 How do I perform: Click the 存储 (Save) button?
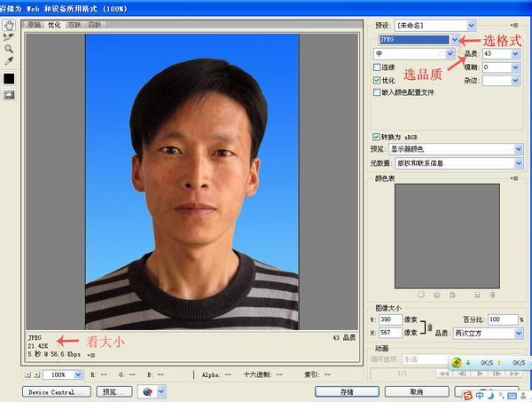click(x=346, y=391)
